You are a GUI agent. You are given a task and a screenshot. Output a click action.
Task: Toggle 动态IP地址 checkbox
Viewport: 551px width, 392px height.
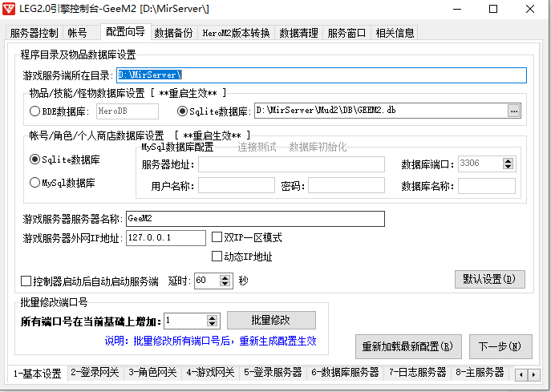[x=217, y=257]
